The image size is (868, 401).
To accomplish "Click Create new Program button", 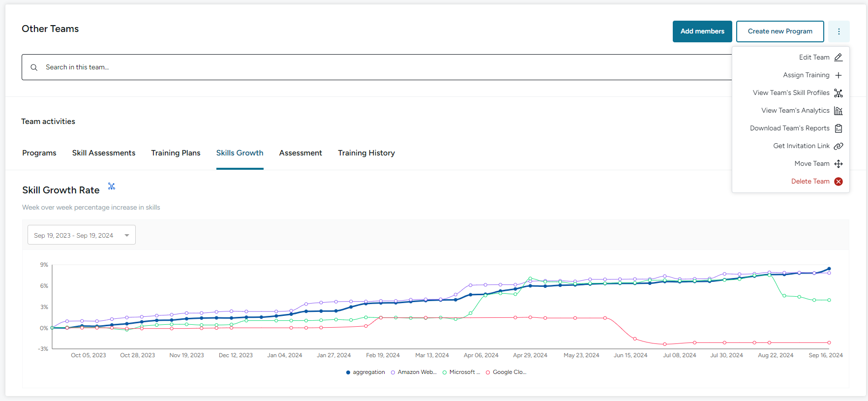I will (x=780, y=31).
